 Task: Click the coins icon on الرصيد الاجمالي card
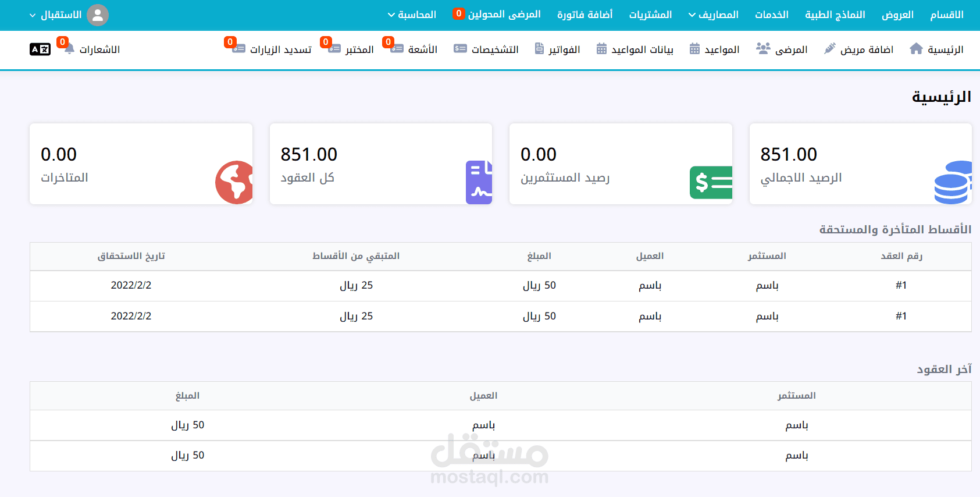953,182
